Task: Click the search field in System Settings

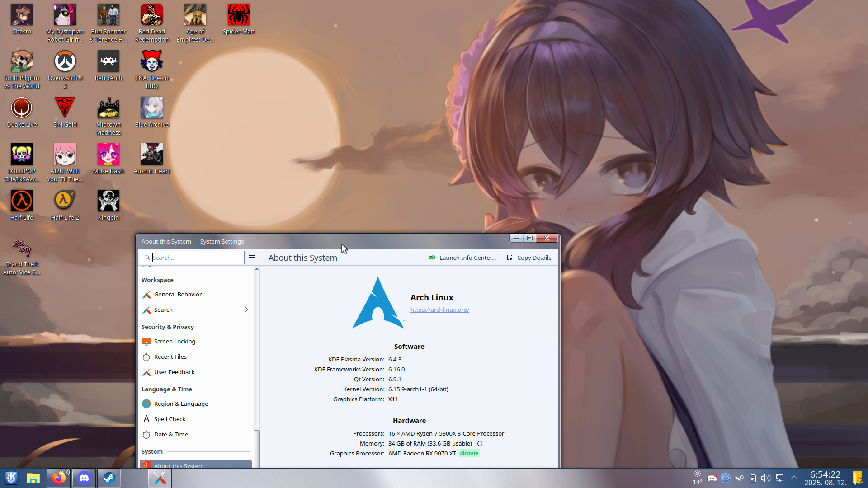Action: pos(192,258)
